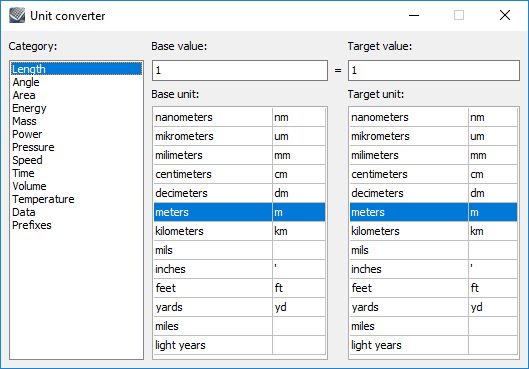
Task: Click the yd symbol cell in Target unit
Action: (493, 307)
